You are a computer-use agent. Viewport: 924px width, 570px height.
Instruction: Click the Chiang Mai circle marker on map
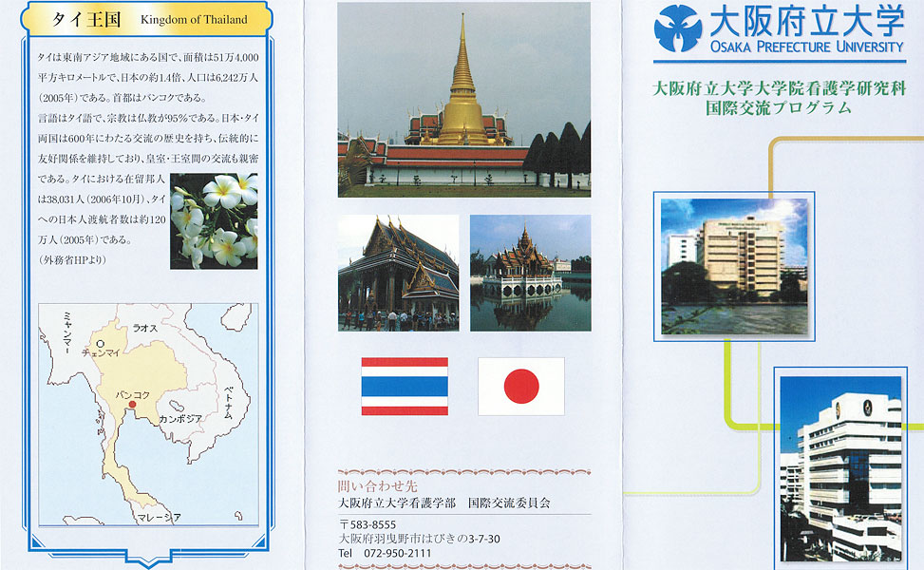click(100, 344)
